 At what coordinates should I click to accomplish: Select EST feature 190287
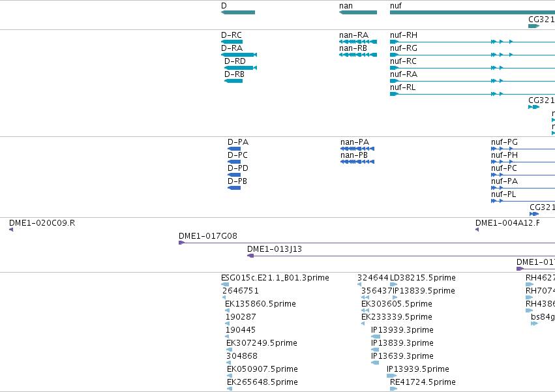click(228, 324)
